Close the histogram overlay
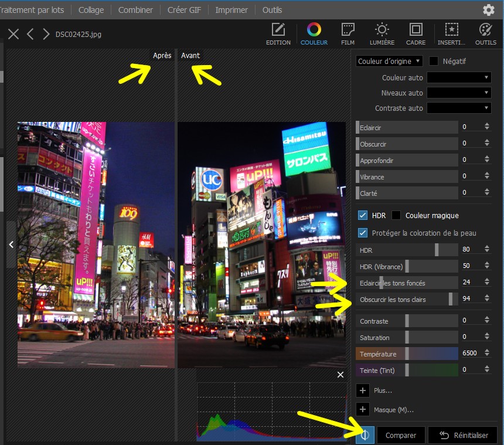The width and height of the screenshot is (504, 445). point(340,375)
